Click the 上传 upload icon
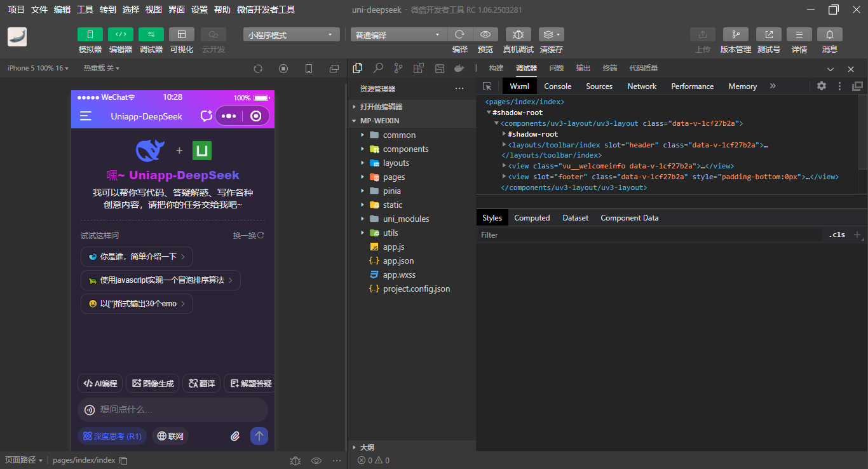Screen dimensions: 868x469 (703, 35)
